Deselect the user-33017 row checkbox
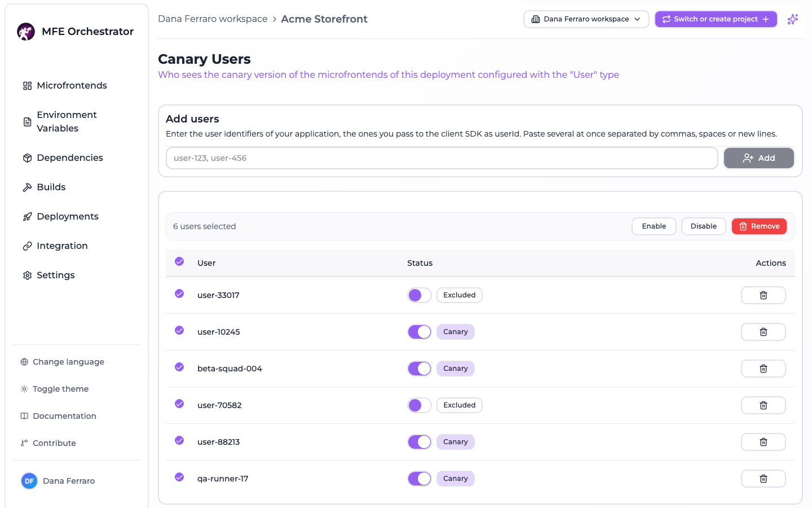This screenshot has height=508, width=812. pyautogui.click(x=179, y=294)
